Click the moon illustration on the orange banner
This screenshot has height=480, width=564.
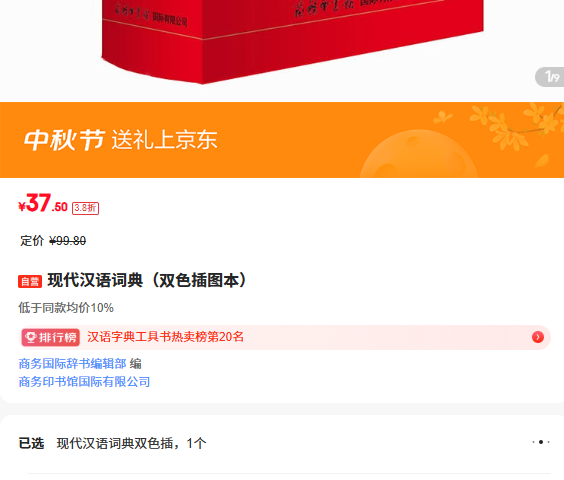(419, 154)
